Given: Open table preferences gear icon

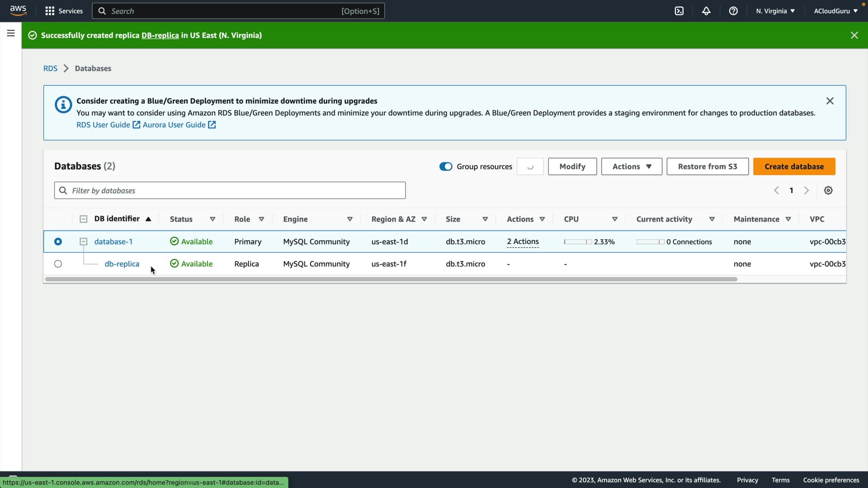Looking at the screenshot, I should [x=828, y=190].
